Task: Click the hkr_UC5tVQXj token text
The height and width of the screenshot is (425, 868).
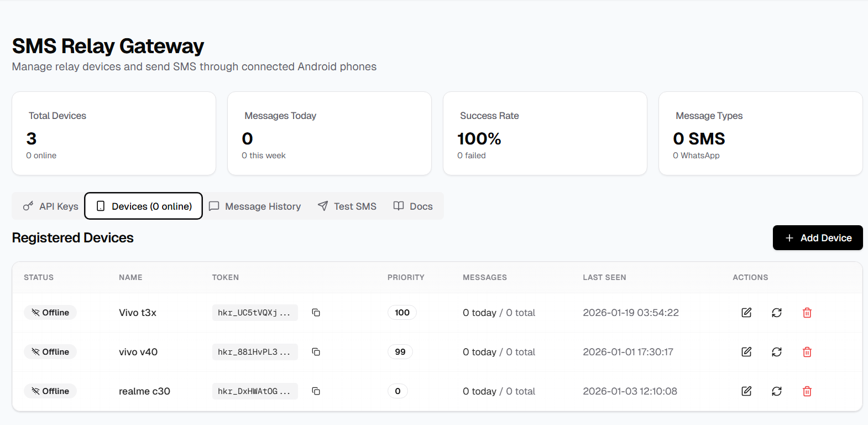Action: pos(254,313)
